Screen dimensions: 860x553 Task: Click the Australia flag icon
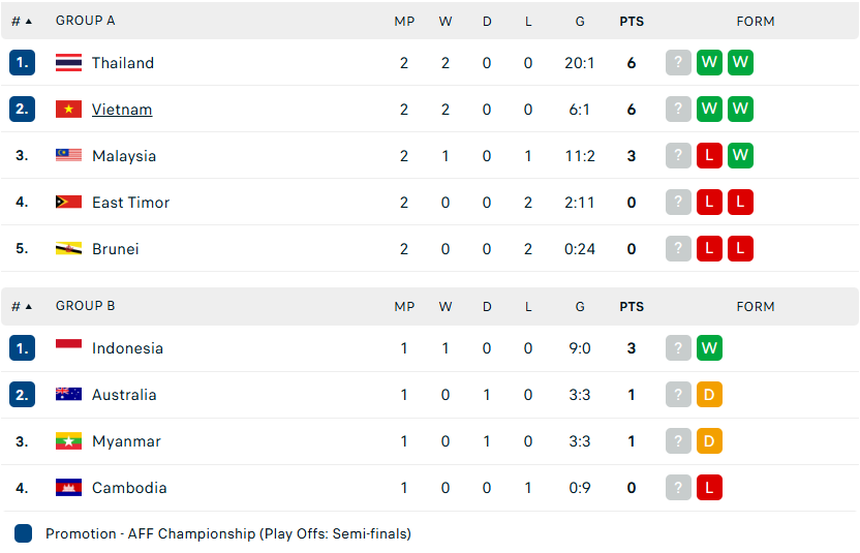click(x=68, y=395)
